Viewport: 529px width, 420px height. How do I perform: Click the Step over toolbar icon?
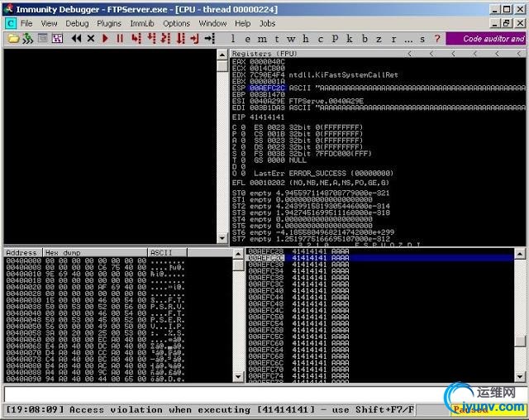point(151,39)
